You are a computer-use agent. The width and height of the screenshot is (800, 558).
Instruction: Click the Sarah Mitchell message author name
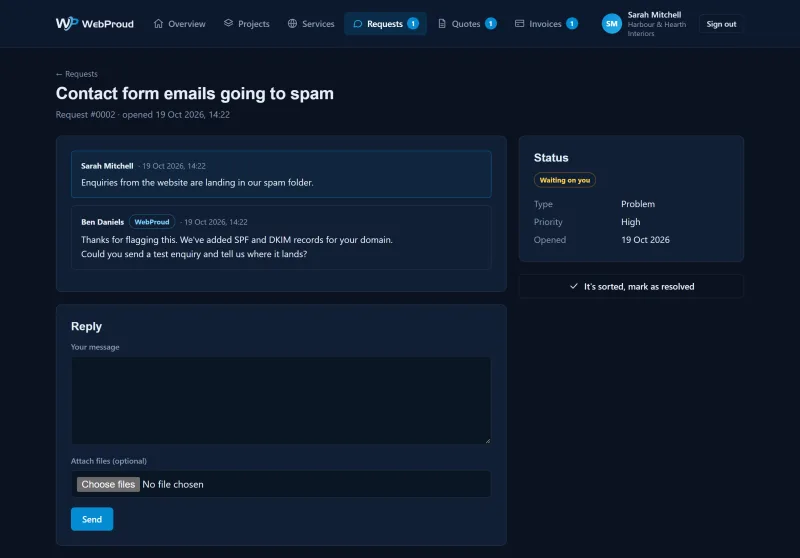[x=107, y=166]
